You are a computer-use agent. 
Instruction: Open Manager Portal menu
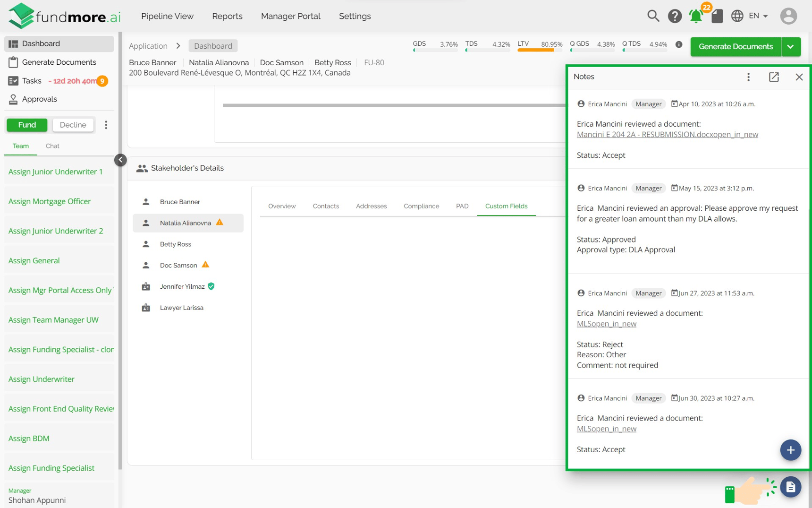pos(291,16)
